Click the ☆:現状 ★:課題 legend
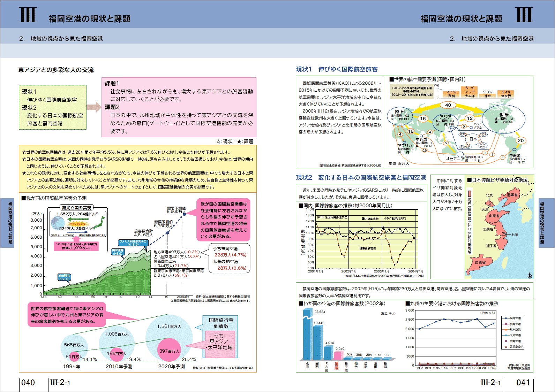The image size is (555, 392). pos(234,141)
